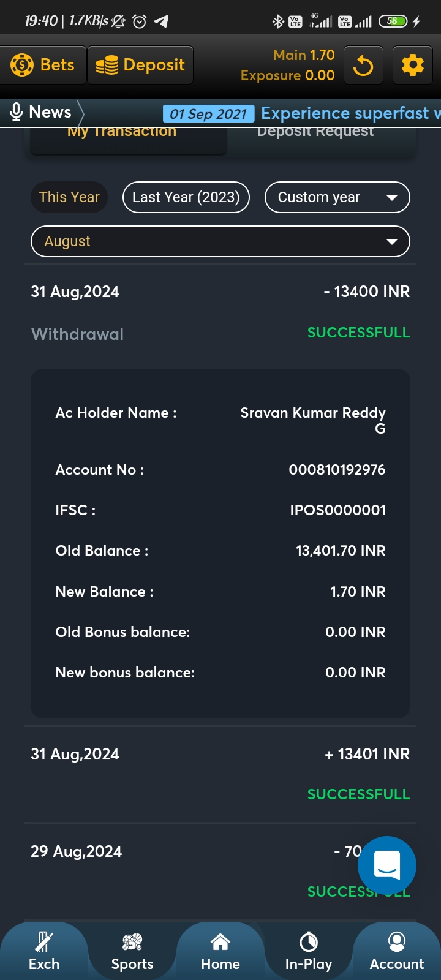
Task: Open Sports from the bottom navigation
Action: [132, 951]
